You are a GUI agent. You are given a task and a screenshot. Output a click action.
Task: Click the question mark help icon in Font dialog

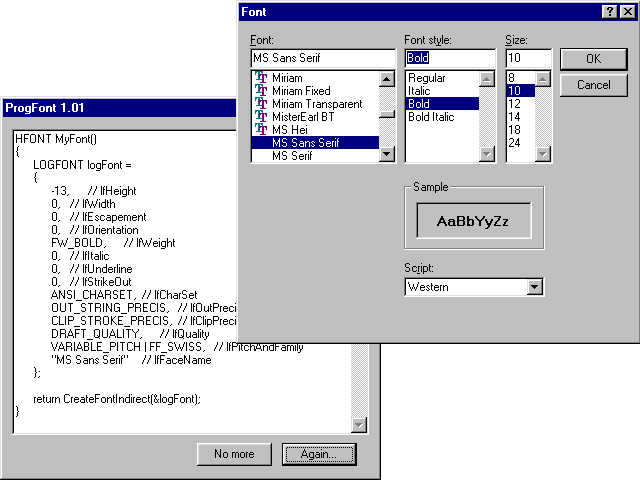[609, 12]
